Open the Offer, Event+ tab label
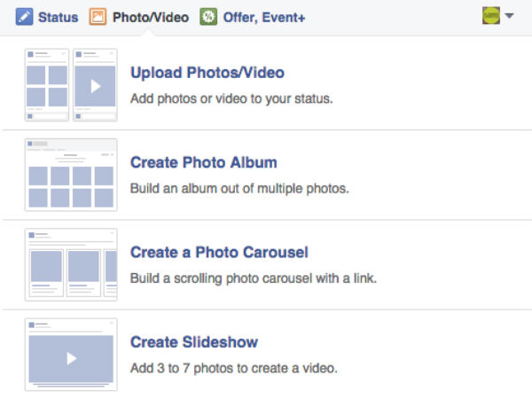The image size is (532, 399). (264, 17)
